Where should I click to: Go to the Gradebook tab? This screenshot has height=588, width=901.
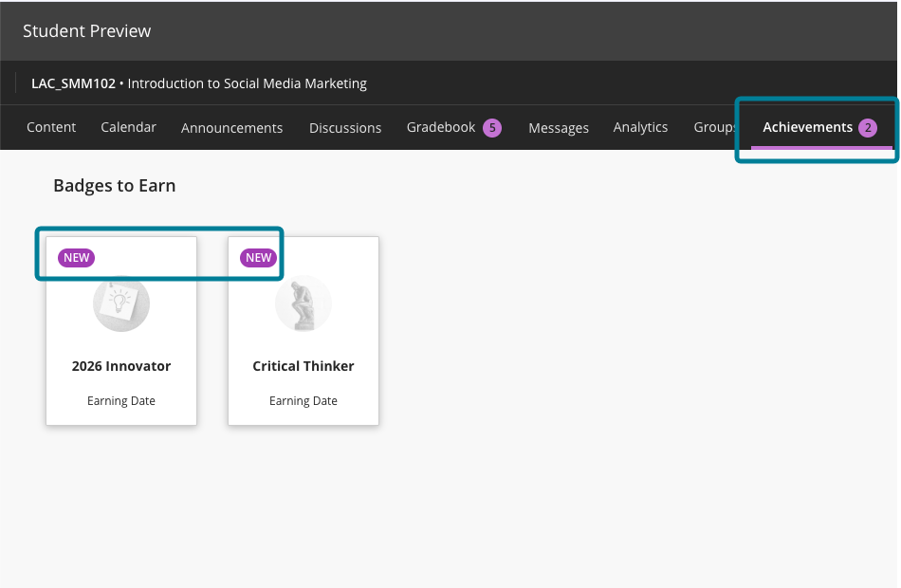441,126
